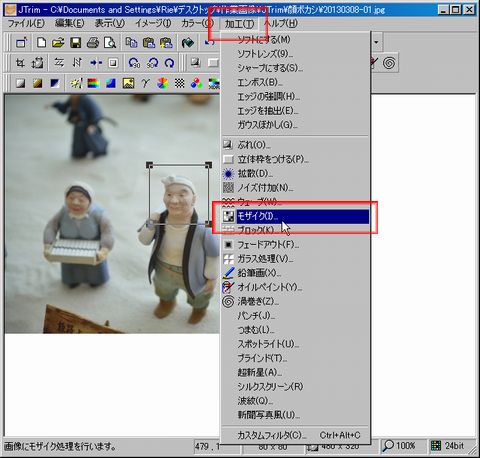Click the yellow landscape picture icon
This screenshot has height=458, width=480.
click(x=128, y=83)
